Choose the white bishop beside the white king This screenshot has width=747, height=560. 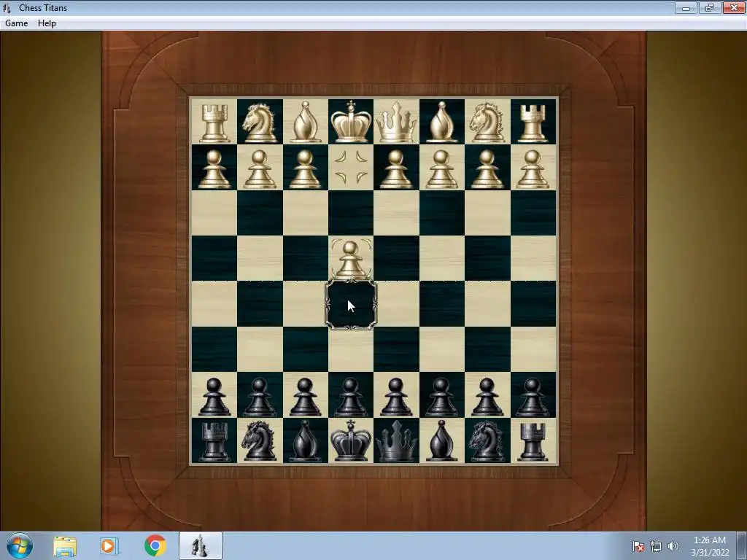pyautogui.click(x=305, y=122)
